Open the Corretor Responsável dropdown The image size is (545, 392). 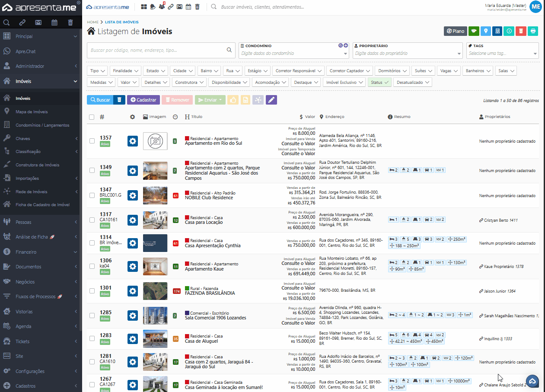point(299,71)
